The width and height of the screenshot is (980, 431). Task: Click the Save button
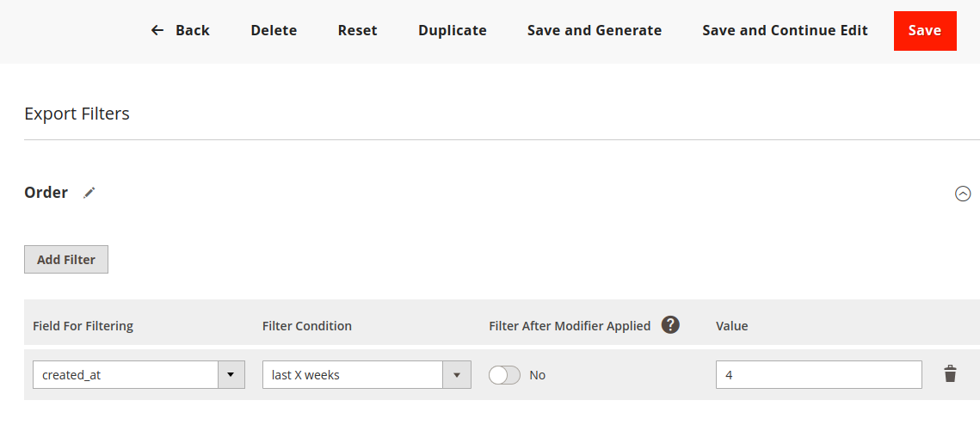(x=925, y=31)
